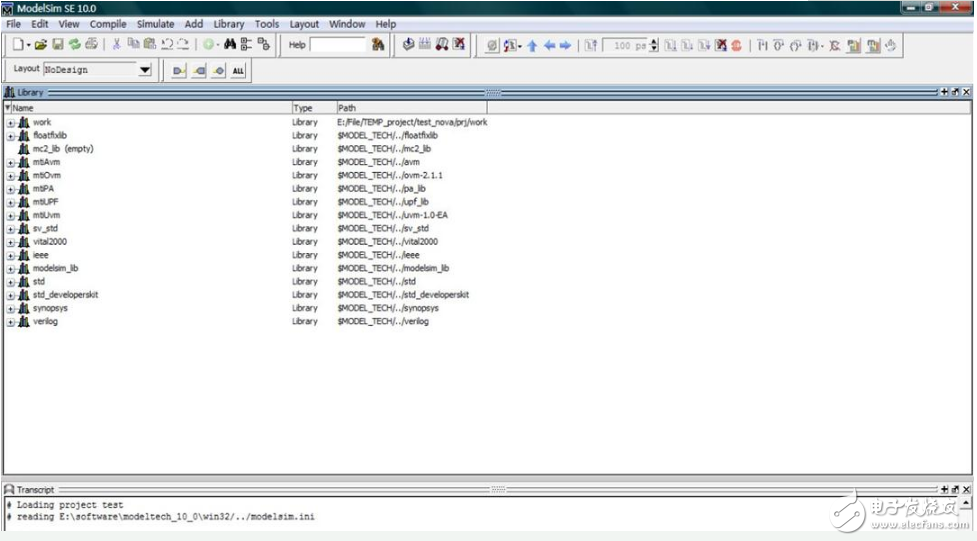Expand the verilog library tree node
Viewport: 977px width, 541px height.
11,322
